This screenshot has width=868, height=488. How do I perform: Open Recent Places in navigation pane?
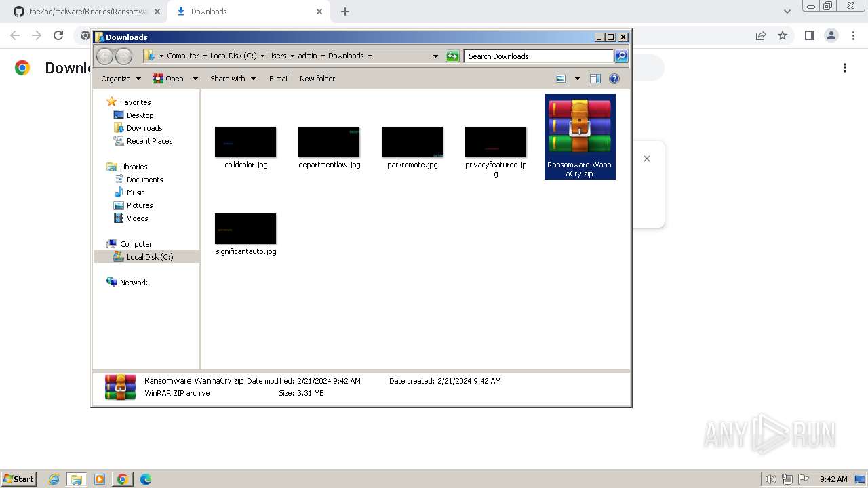coord(149,141)
